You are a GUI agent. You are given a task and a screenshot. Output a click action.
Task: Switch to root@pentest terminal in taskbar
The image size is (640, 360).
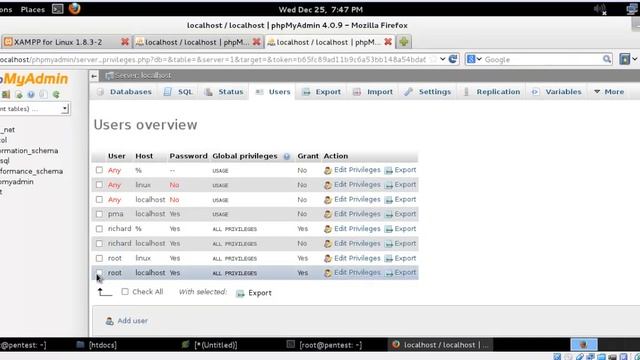tap(324, 345)
